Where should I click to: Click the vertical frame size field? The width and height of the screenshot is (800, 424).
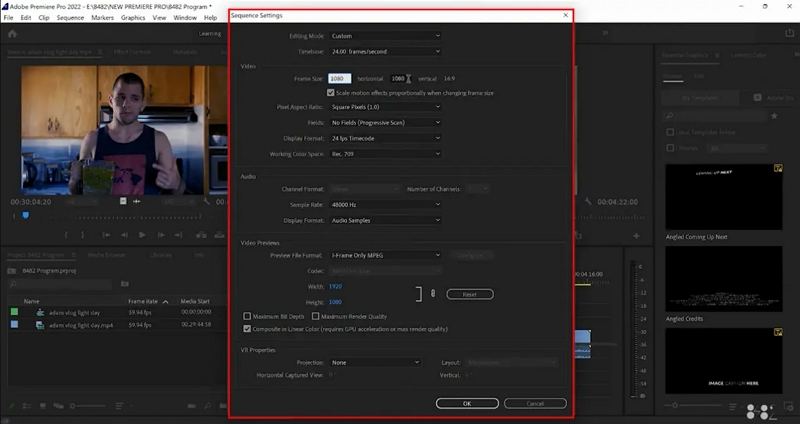coord(398,79)
